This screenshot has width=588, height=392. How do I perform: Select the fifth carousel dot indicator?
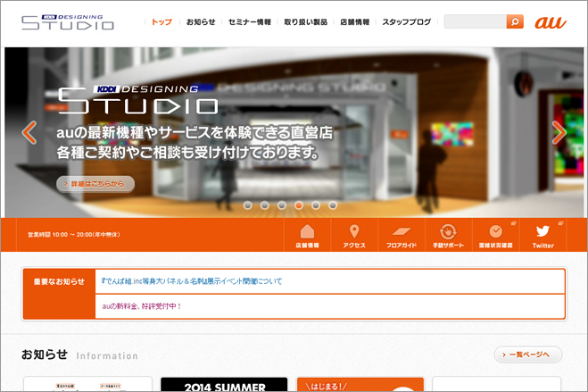click(x=316, y=205)
